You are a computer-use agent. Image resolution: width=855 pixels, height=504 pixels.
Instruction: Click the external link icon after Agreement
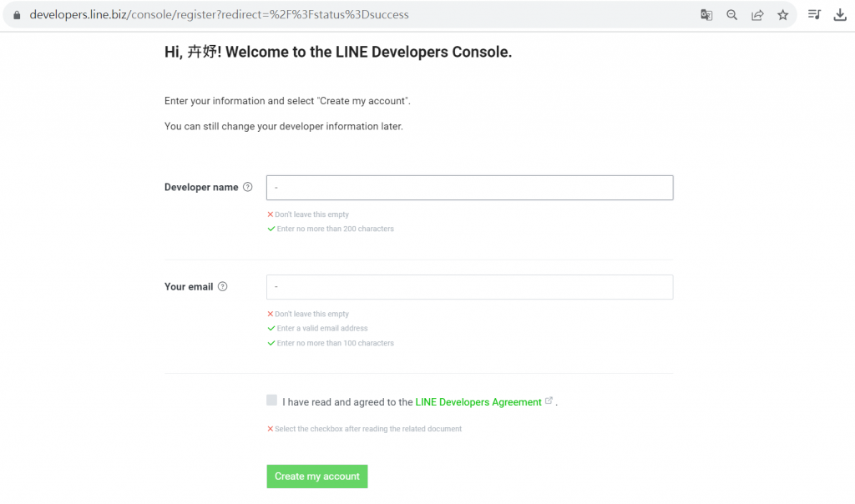click(549, 401)
